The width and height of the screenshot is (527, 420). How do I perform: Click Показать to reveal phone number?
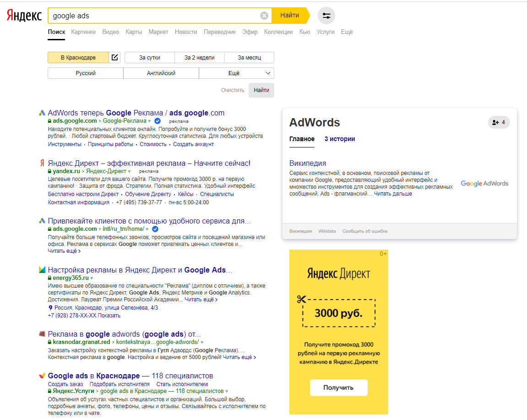[x=109, y=316]
